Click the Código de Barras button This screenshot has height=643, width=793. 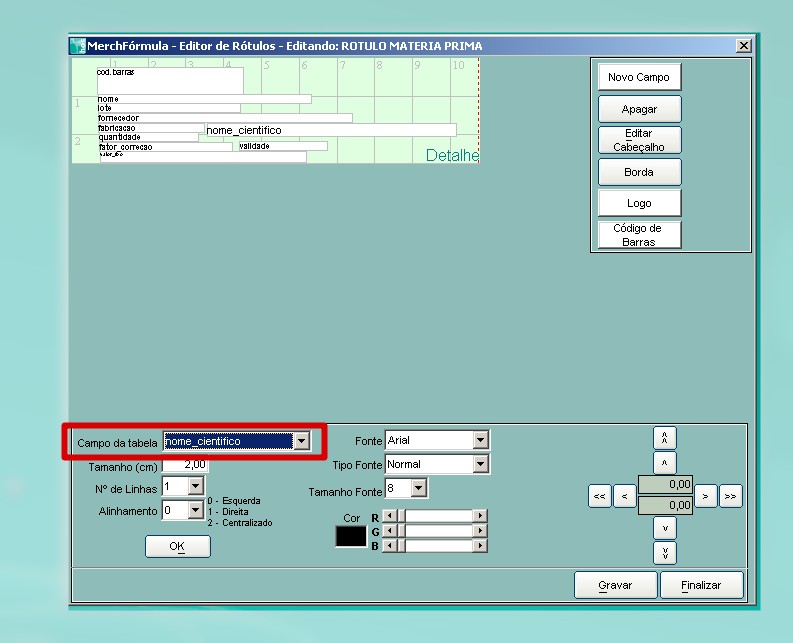coord(639,235)
